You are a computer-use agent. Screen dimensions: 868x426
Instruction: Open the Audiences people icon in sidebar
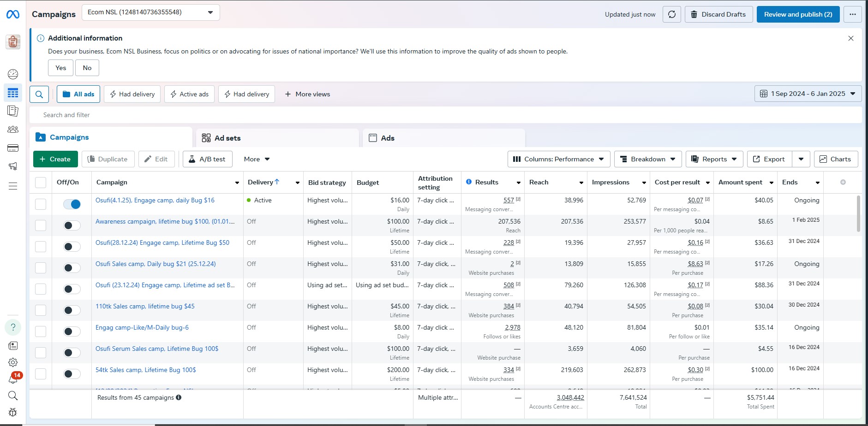(x=13, y=130)
